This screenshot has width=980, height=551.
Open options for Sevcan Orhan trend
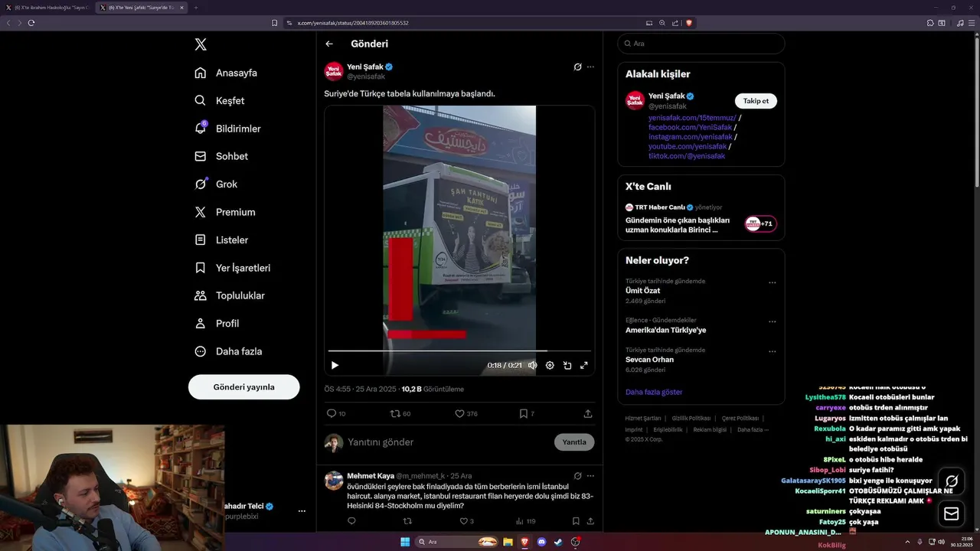pos(773,351)
